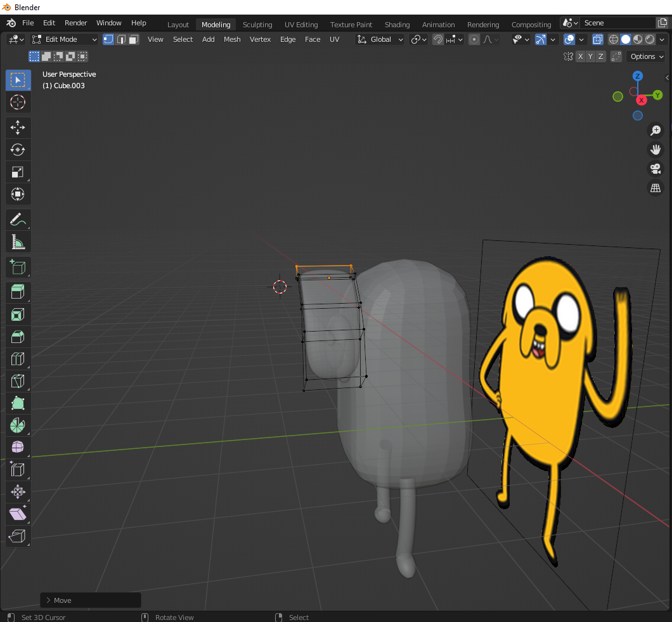Open the pivot point dropdown

[x=418, y=39]
